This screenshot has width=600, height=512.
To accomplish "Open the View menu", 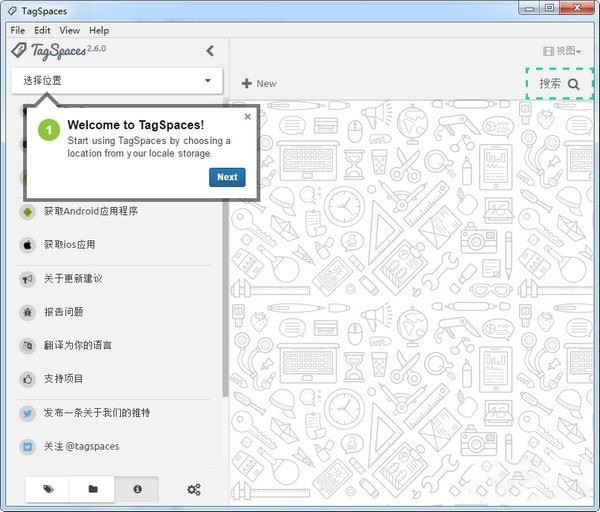I will 70,30.
